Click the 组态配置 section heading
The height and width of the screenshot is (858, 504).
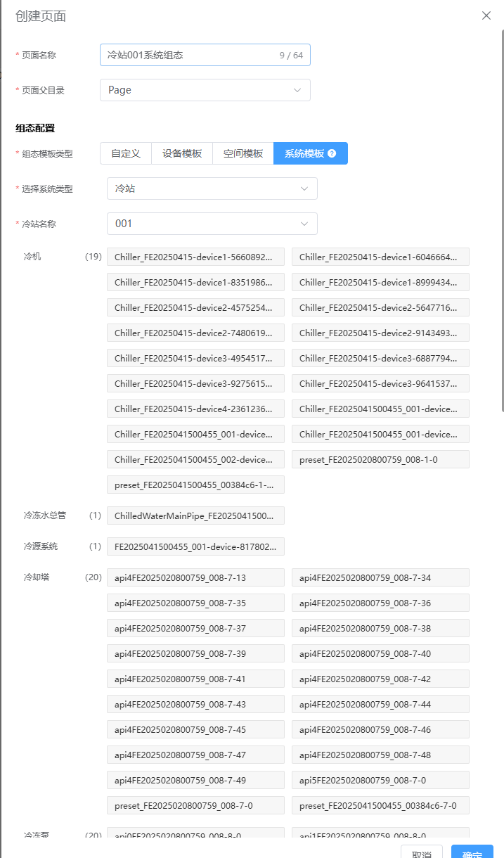click(x=35, y=128)
